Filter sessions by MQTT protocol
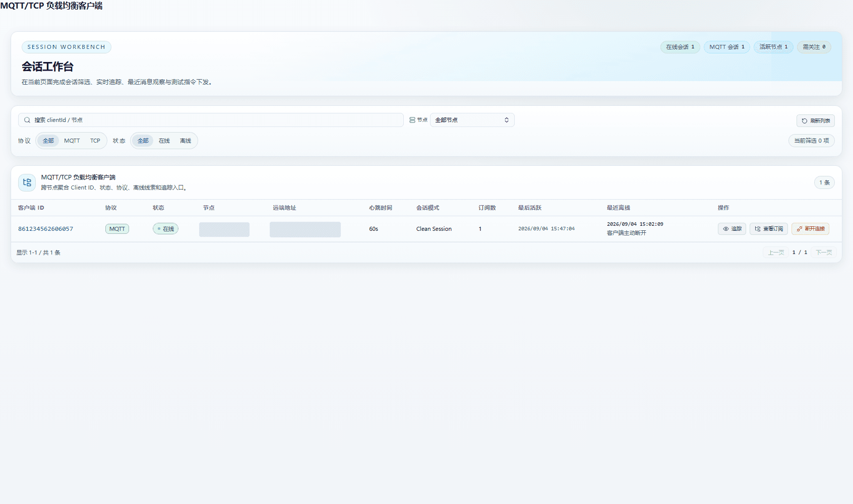The image size is (853, 504). 72,141
